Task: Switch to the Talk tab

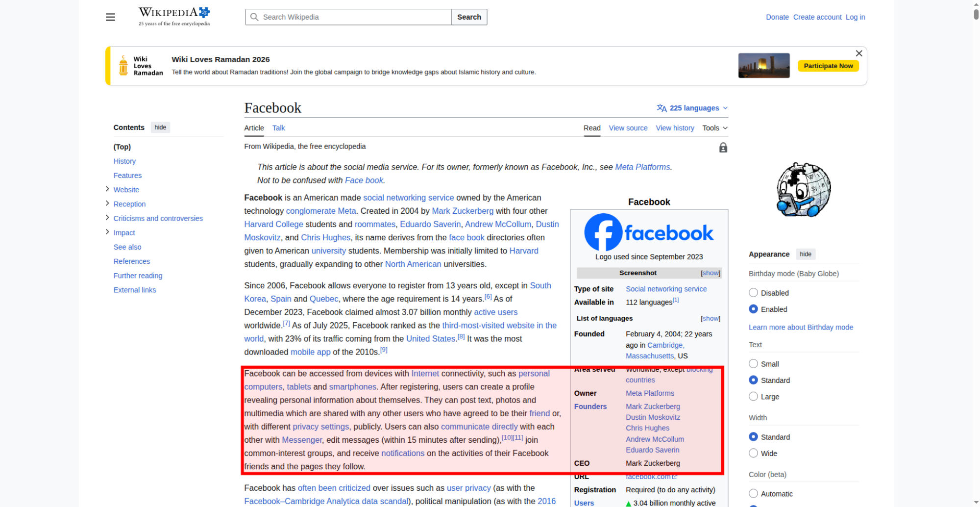Action: click(x=278, y=128)
